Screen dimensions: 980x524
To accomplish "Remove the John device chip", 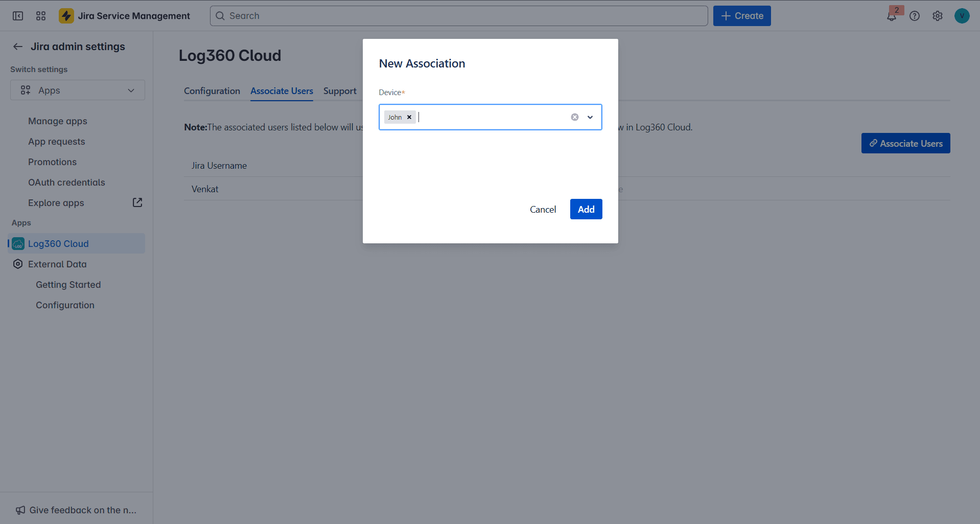I will (409, 117).
